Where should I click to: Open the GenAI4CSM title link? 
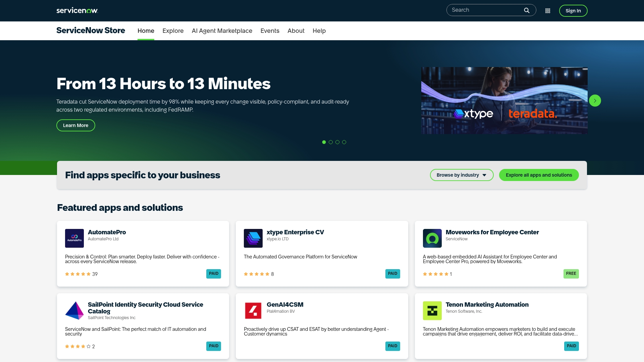click(x=285, y=305)
